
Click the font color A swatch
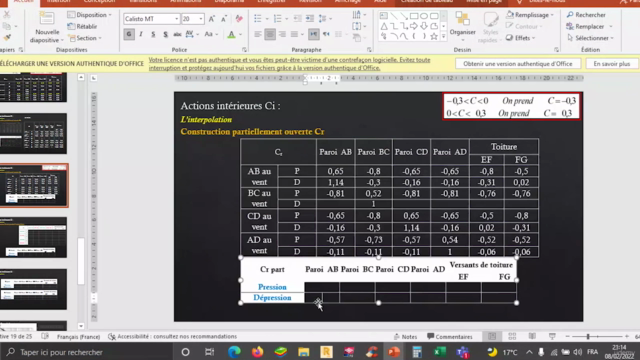(x=231, y=34)
